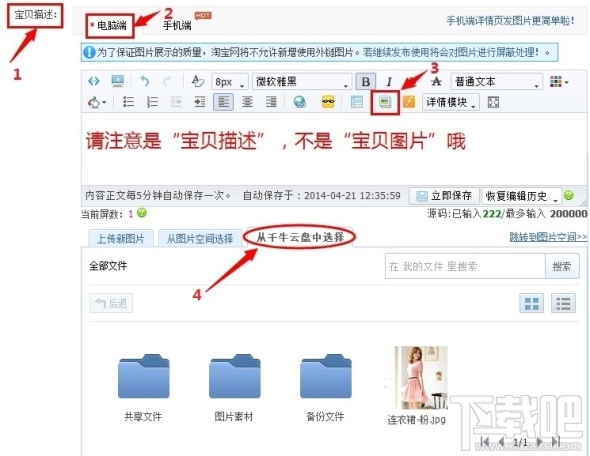The image size is (590, 456).
Task: Open the 从图片空间选择 tab
Action: 200,238
